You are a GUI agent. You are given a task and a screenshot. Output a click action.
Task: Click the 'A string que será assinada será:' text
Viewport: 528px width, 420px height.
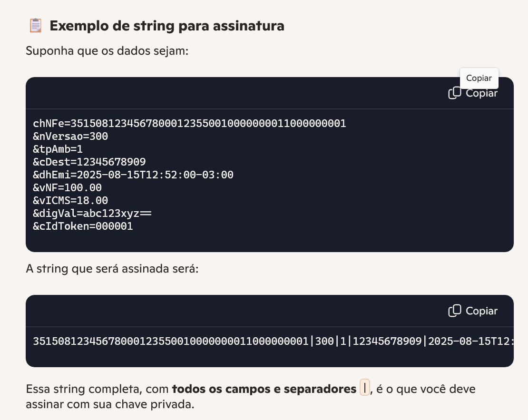[112, 269]
